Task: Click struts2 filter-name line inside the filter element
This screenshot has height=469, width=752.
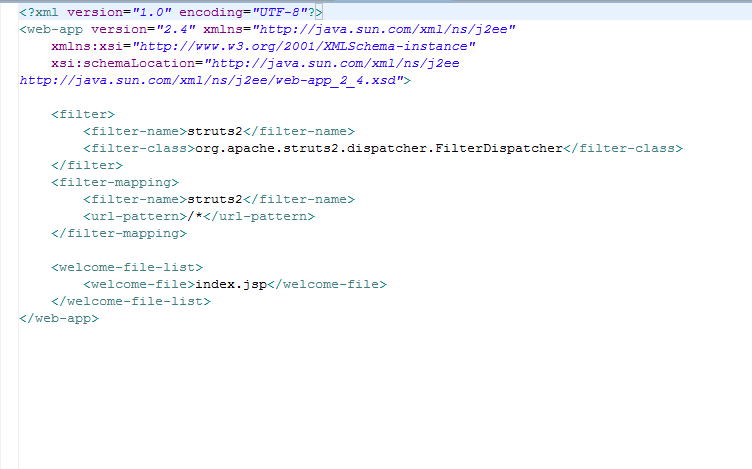Action: click(219, 131)
